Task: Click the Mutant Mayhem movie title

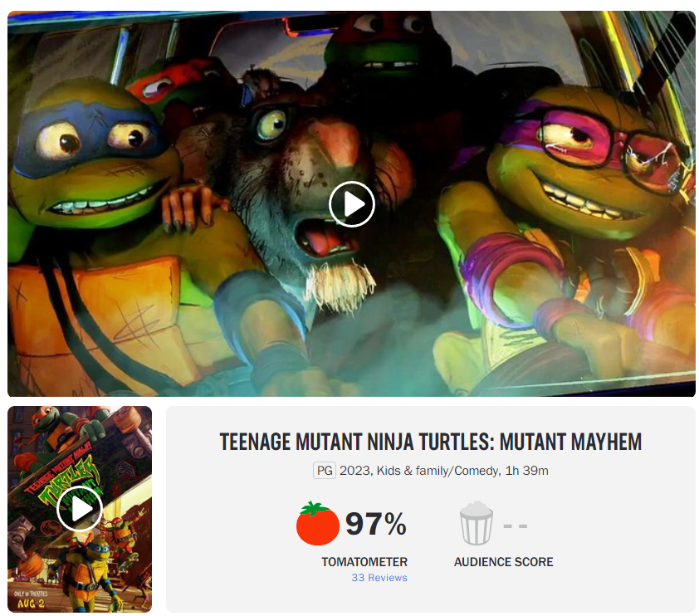Action: tap(431, 442)
